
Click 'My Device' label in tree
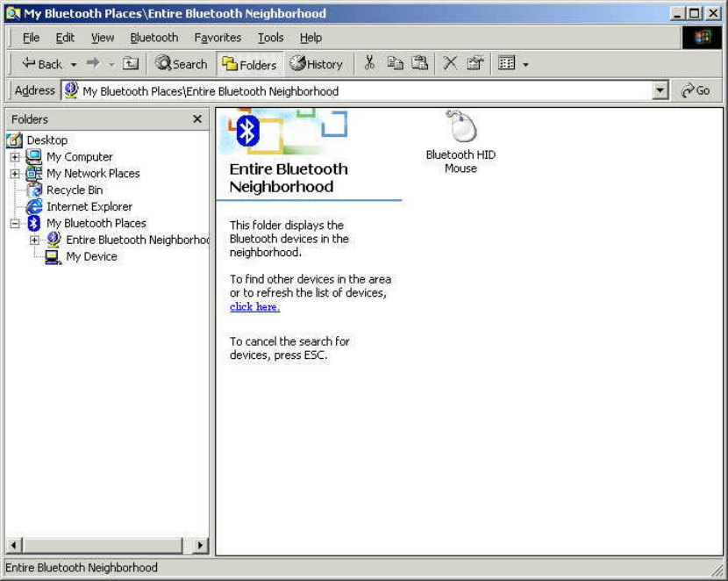click(x=91, y=256)
